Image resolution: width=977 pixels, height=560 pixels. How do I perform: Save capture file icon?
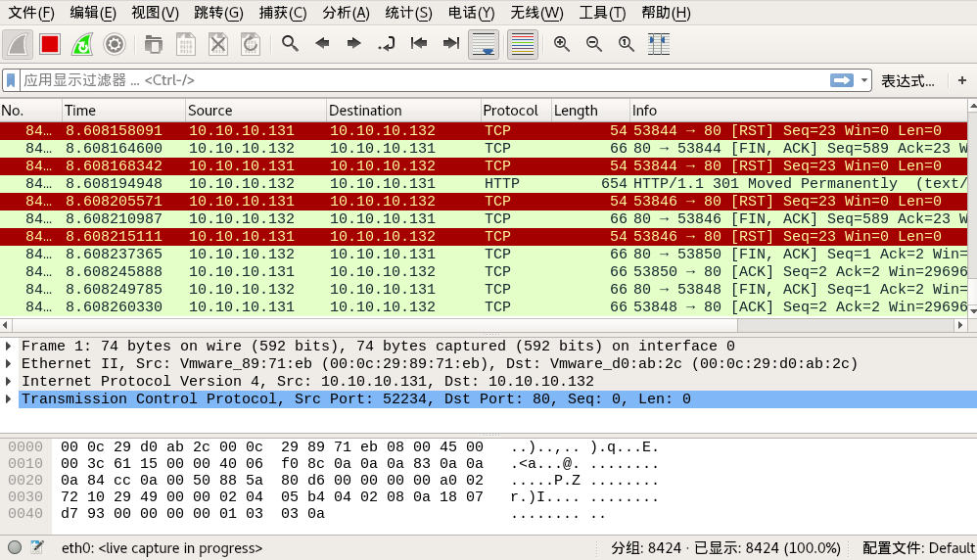click(x=186, y=44)
